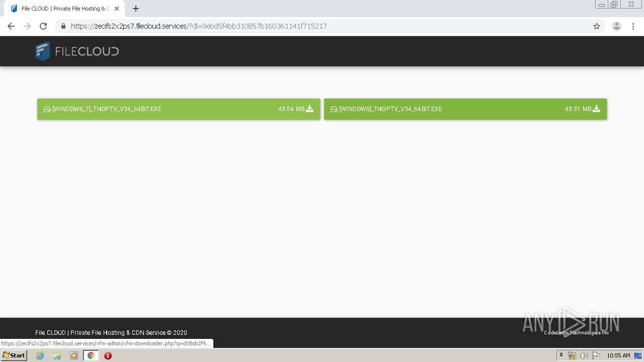Click the 48.54 MB file size
Screen dimensions: 644x362
click(291, 109)
